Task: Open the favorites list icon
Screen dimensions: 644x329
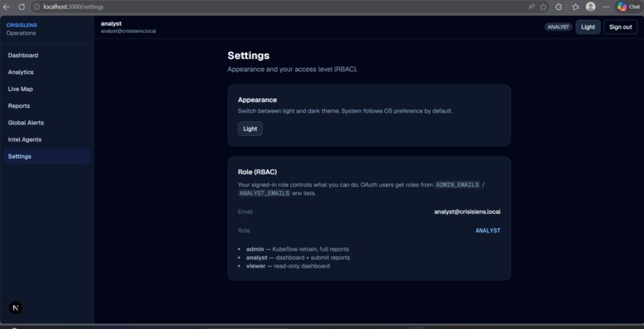Action: (x=575, y=6)
